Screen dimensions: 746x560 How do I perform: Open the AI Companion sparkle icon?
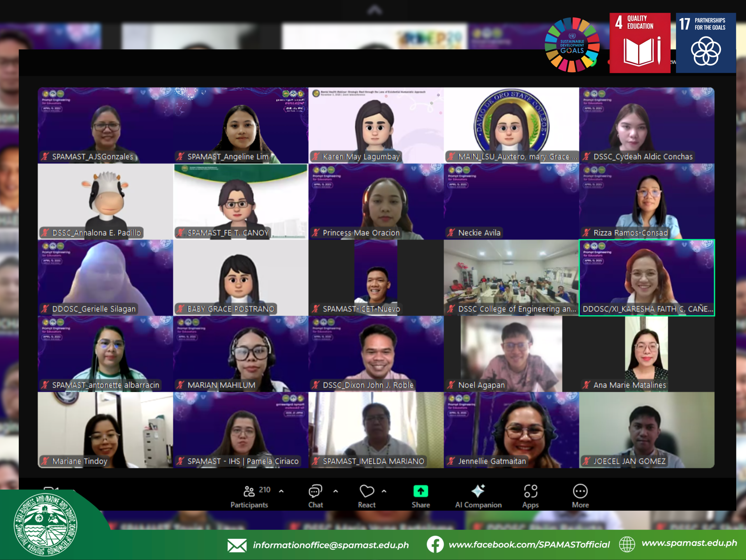coord(478,491)
